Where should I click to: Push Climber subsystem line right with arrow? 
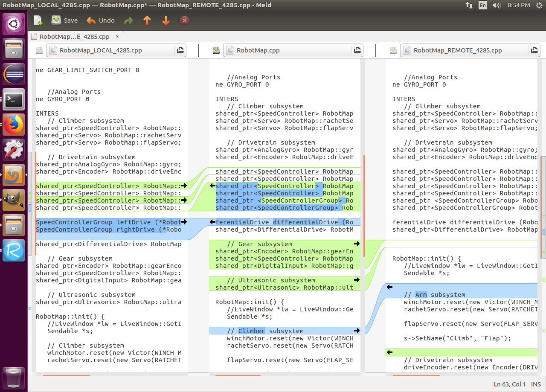tap(357, 331)
